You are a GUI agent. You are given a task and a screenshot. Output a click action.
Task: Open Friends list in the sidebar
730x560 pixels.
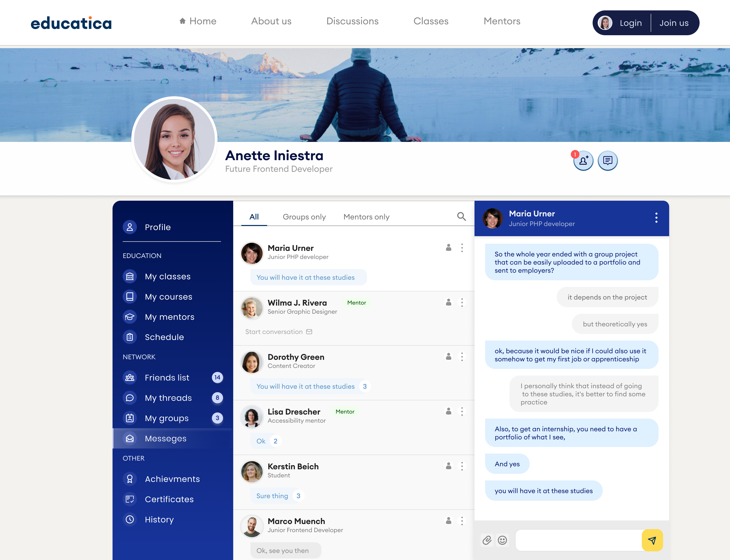167,378
